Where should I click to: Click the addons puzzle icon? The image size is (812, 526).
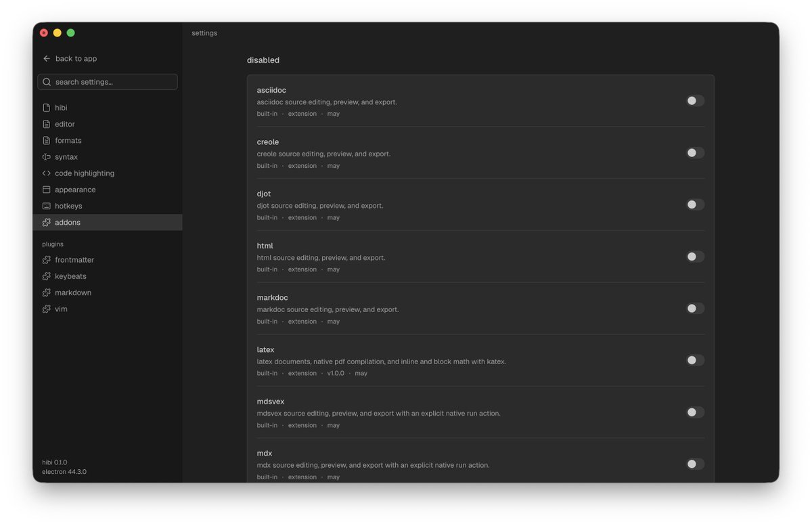point(47,222)
